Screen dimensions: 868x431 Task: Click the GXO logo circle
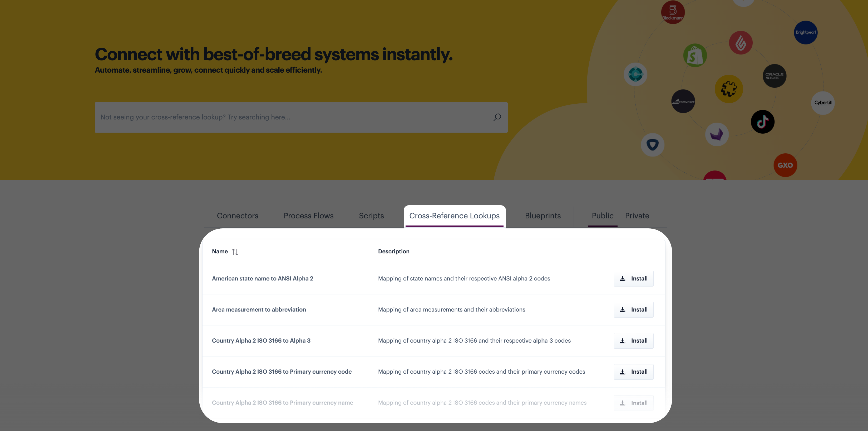coord(785,165)
